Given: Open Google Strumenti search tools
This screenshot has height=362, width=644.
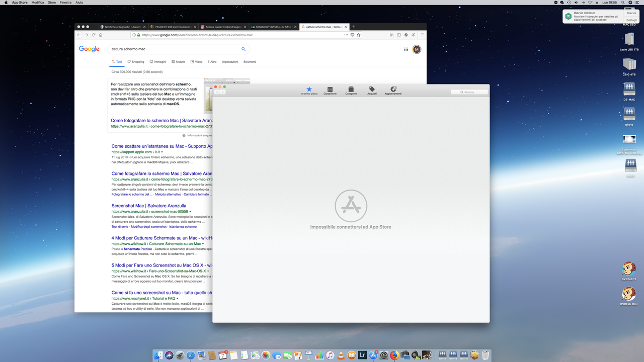Looking at the screenshot, I should pyautogui.click(x=250, y=62).
